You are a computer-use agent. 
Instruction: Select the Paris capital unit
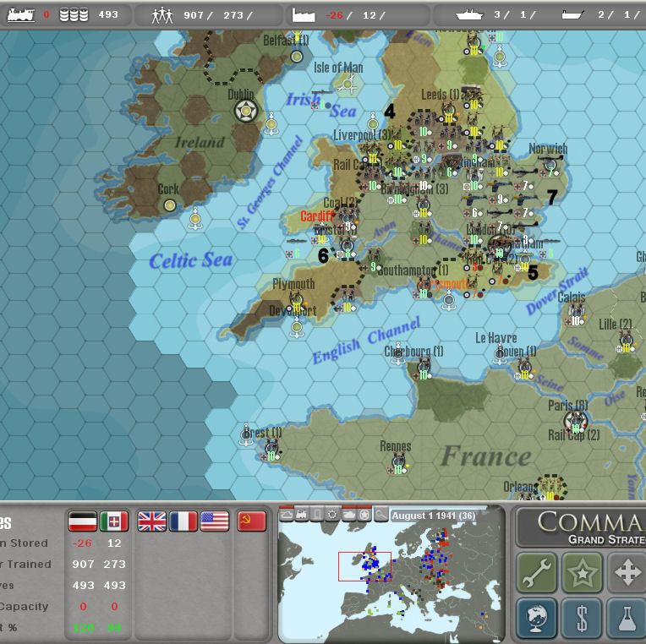click(576, 422)
